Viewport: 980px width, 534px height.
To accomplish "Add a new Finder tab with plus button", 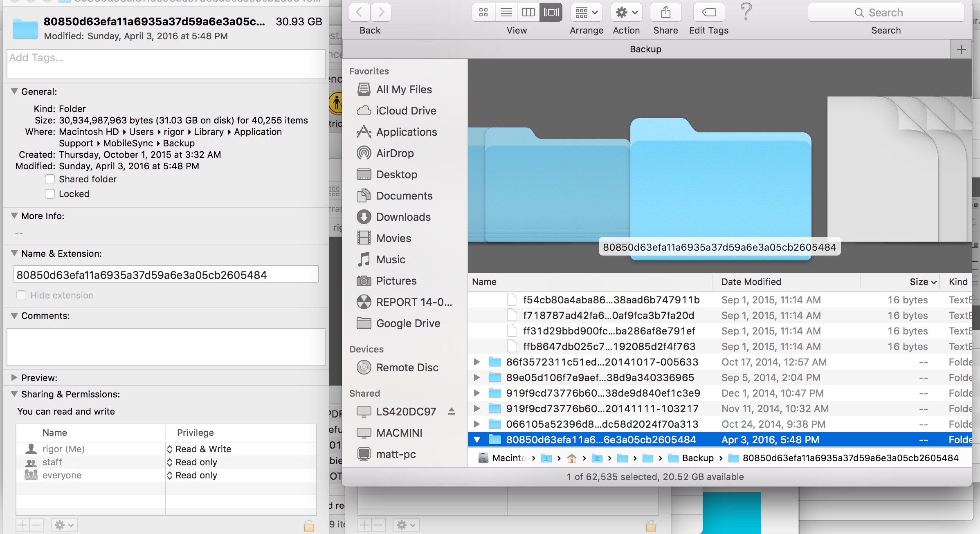I will coord(961,49).
